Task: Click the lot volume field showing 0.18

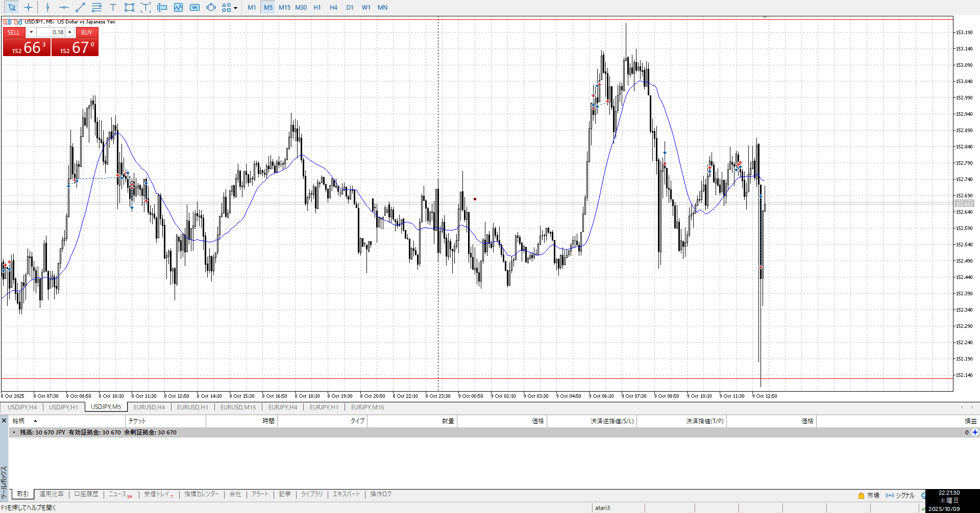Action: [51, 32]
